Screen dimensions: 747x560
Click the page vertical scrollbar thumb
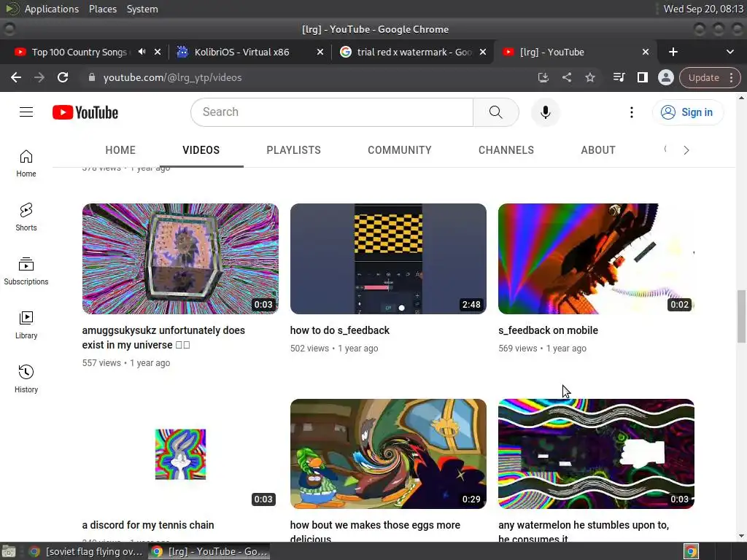coord(741,316)
